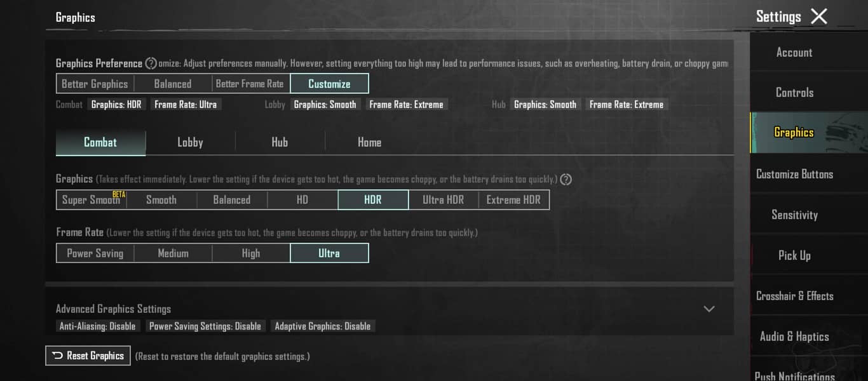This screenshot has height=381, width=868.
Task: Open Customize Buttons settings
Action: pos(794,174)
